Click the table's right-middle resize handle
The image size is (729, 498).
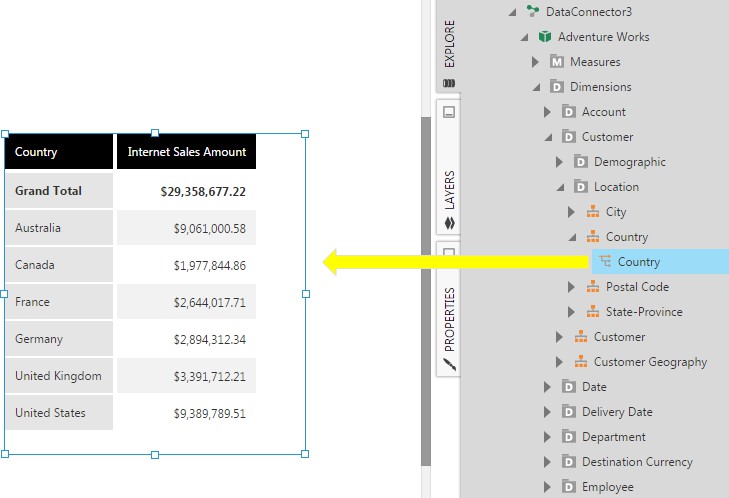[x=305, y=294]
